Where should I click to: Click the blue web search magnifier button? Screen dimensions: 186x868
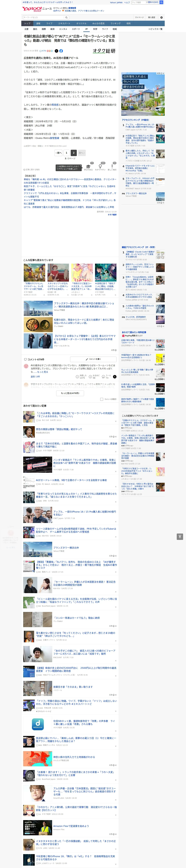pos(161,2)
